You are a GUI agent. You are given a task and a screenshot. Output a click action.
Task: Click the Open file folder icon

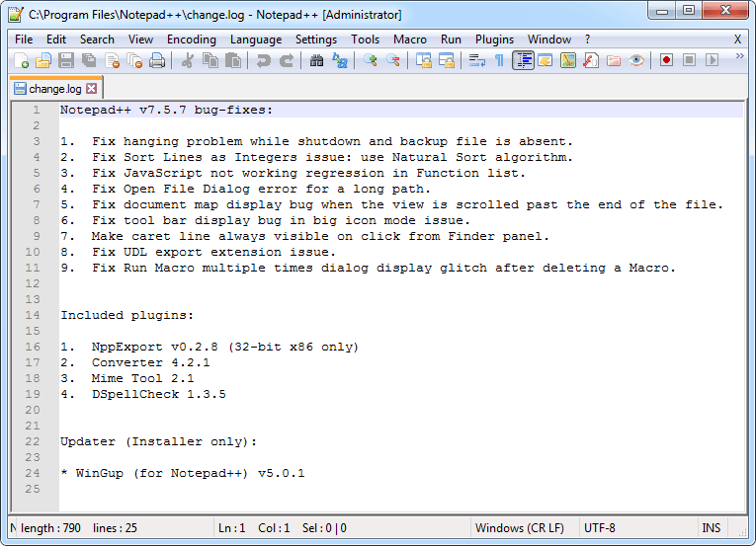[43, 60]
